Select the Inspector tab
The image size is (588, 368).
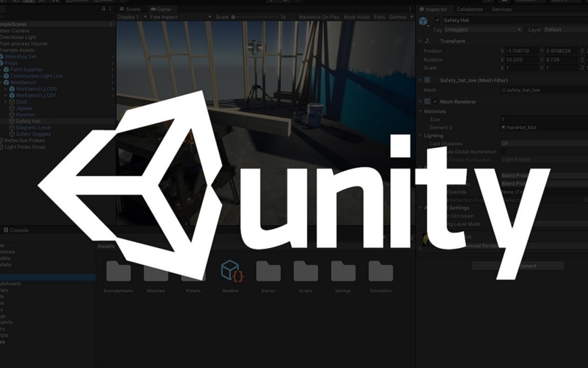[434, 9]
